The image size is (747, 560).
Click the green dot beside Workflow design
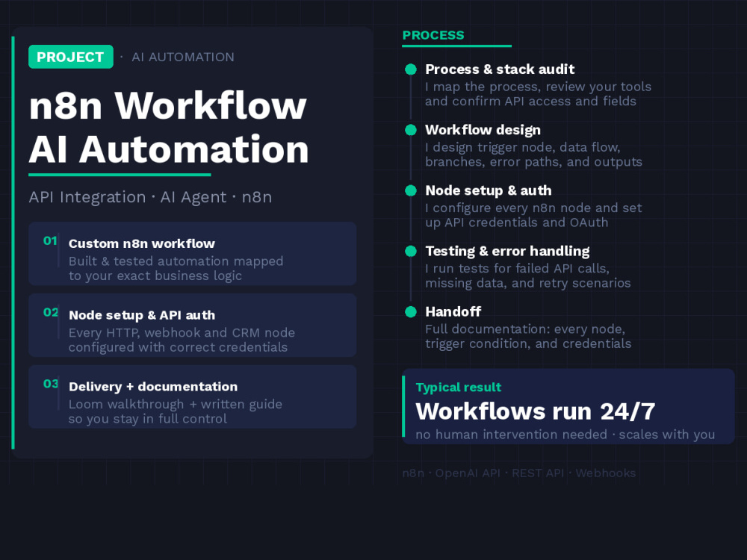411,130
